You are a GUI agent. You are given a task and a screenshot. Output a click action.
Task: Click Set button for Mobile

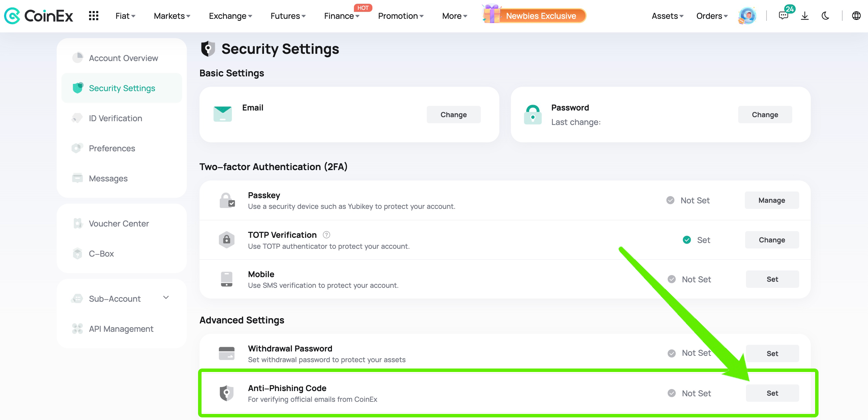point(772,279)
